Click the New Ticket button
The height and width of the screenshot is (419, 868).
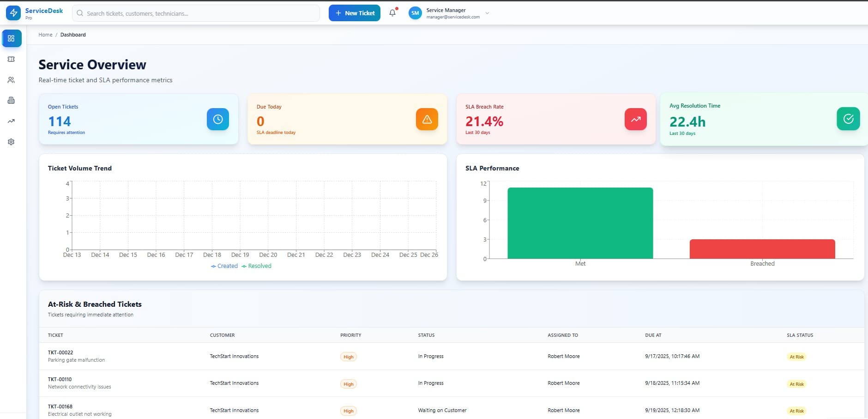355,13
